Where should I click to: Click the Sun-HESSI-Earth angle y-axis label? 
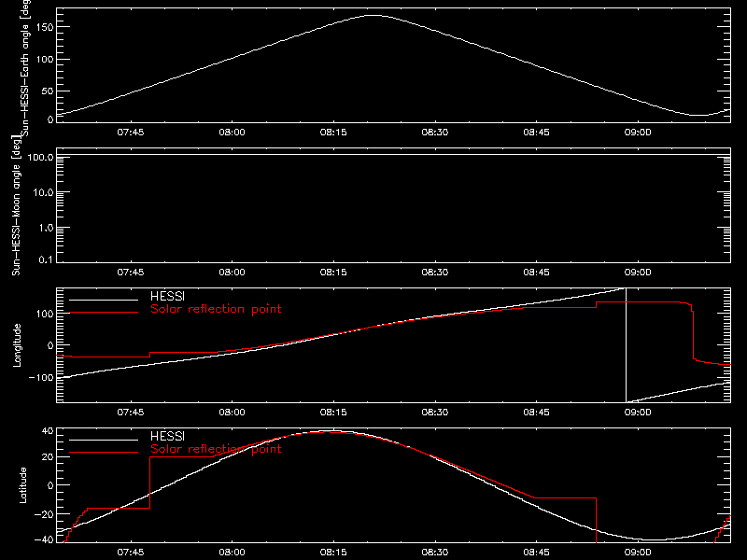pyautogui.click(x=25, y=67)
